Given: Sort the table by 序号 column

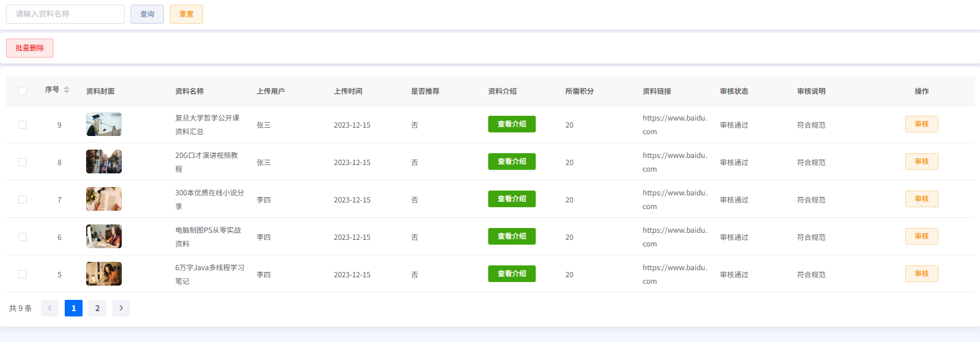Looking at the screenshot, I should pos(66,90).
